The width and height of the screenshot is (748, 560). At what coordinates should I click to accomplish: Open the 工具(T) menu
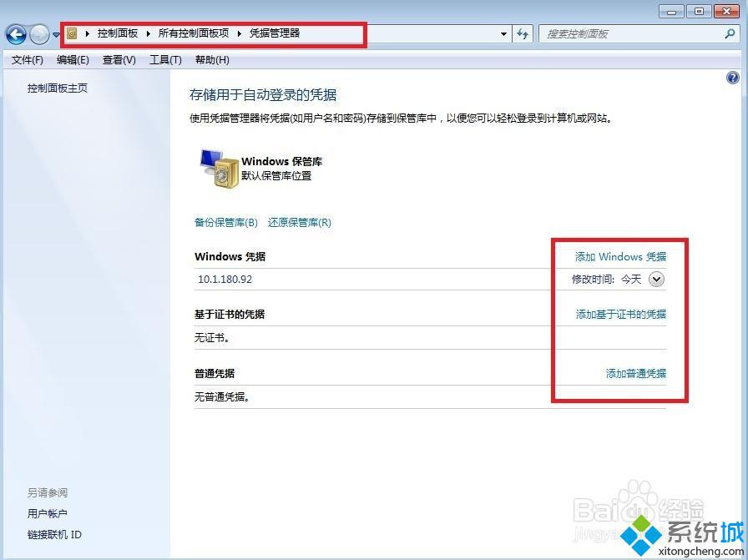click(165, 59)
